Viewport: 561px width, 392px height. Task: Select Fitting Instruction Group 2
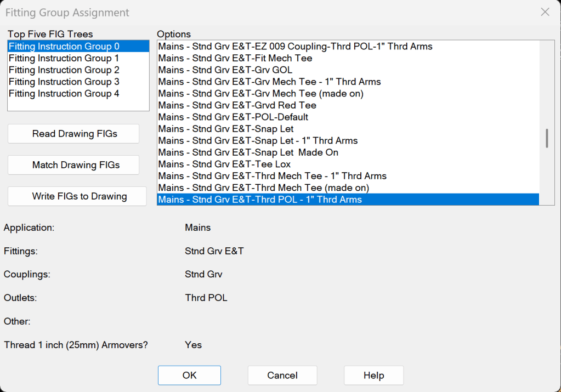(78, 70)
